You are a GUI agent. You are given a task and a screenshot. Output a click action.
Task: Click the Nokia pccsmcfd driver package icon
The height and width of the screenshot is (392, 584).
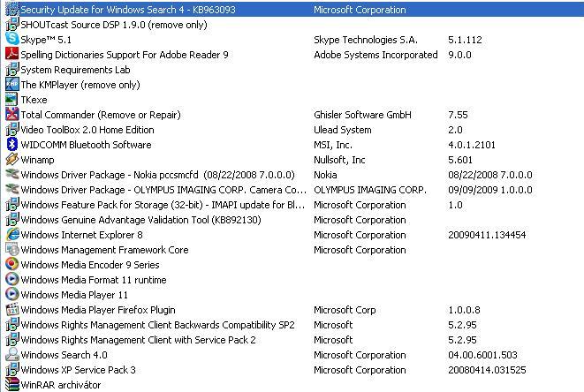11,174
